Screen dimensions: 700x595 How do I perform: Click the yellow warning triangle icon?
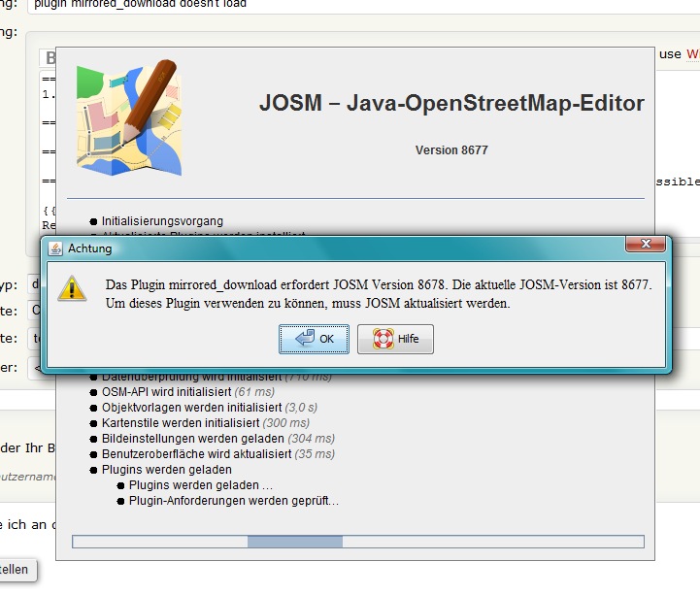(72, 288)
